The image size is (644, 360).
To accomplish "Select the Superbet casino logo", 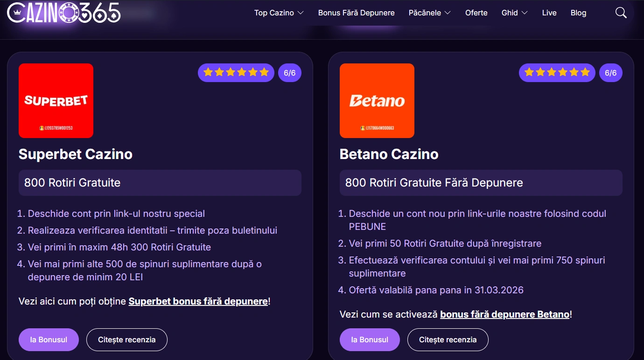I will point(56,100).
